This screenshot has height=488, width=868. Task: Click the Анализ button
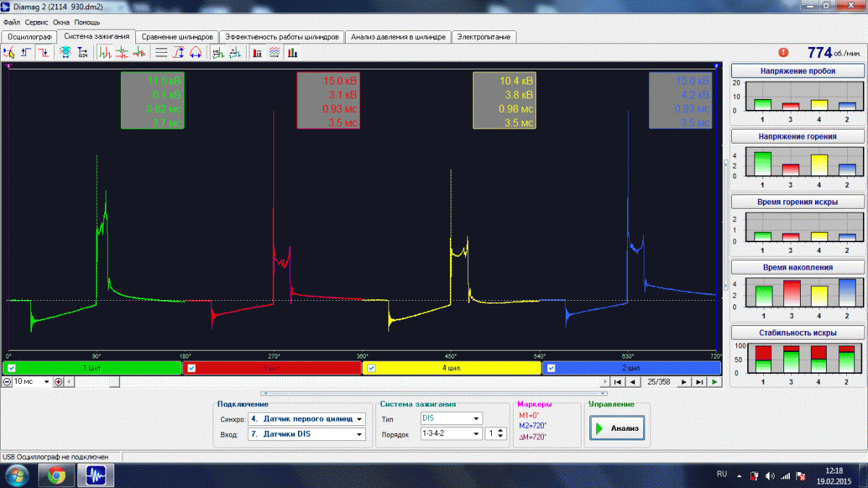point(617,428)
